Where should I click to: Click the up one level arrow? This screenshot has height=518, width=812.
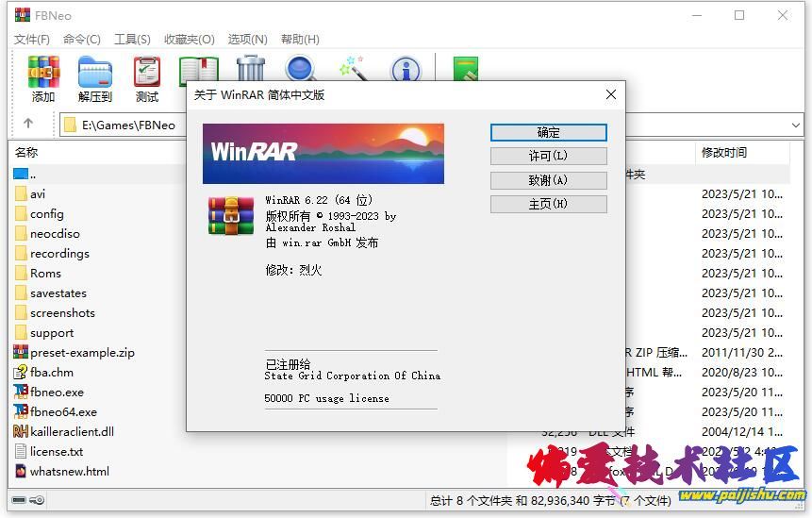tap(28, 124)
